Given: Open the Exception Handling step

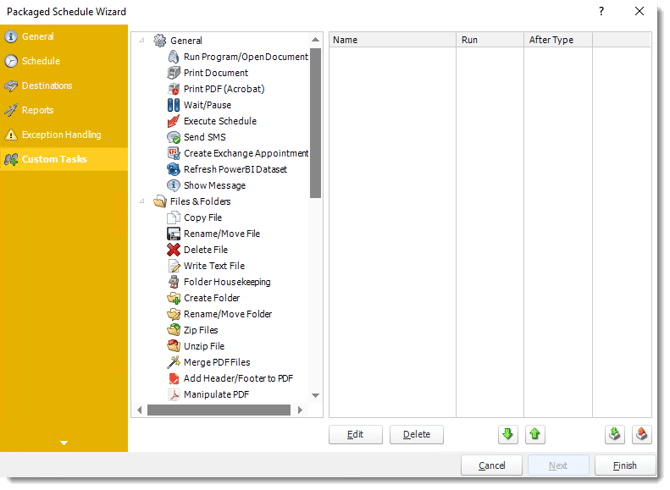Looking at the screenshot, I should coord(64,135).
